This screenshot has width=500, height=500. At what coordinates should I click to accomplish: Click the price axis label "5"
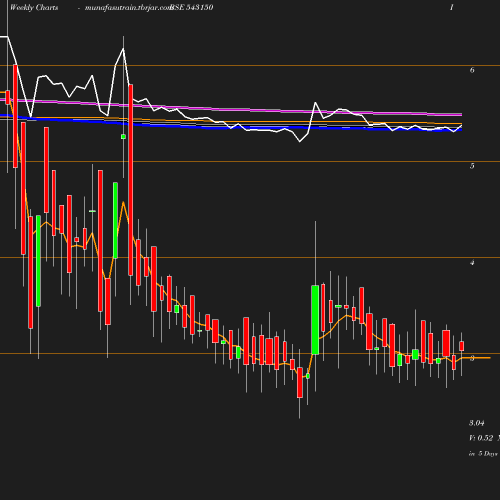(472, 166)
